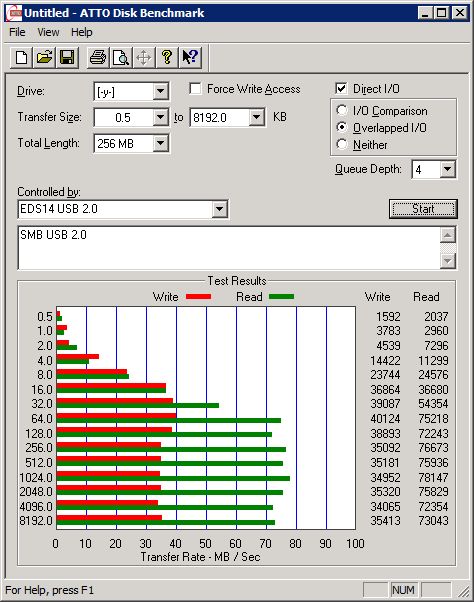The image size is (474, 602).
Task: Start the benchmark with Start button
Action: pyautogui.click(x=423, y=209)
